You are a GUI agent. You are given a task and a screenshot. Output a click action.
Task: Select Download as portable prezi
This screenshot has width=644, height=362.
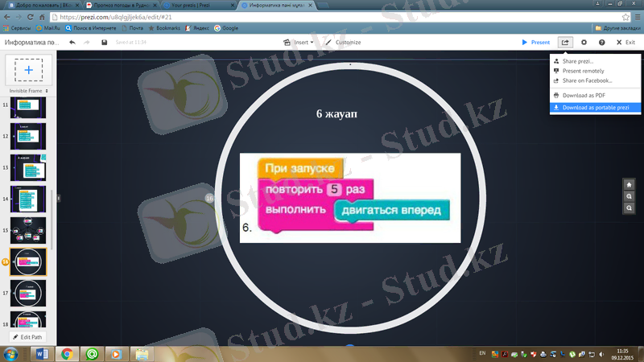596,107
